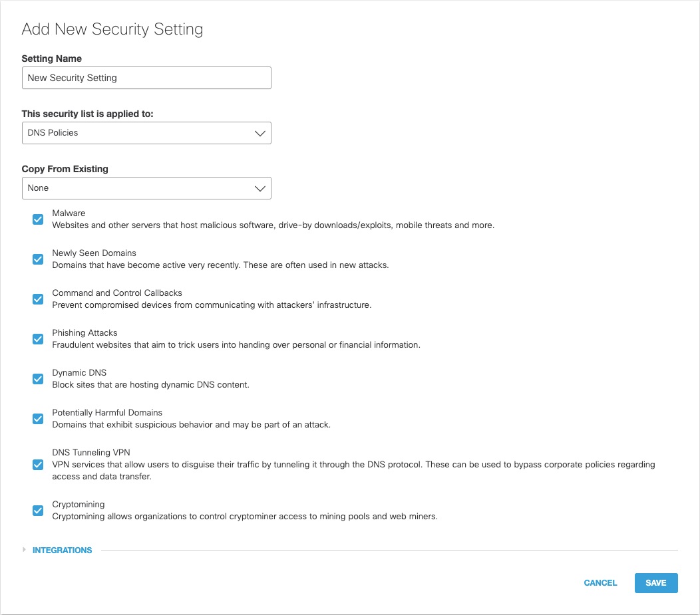Viewport: 700px width, 615px height.
Task: Uncheck the DNS Tunneling VPN checkbox
Action: click(38, 465)
